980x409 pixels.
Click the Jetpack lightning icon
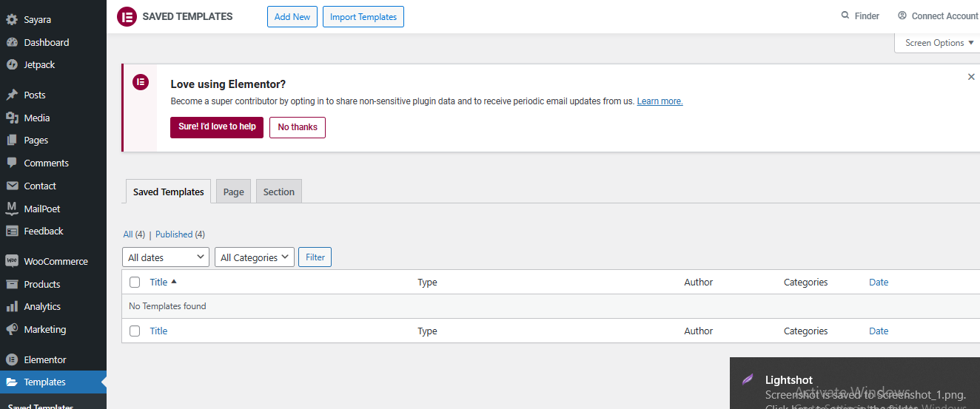point(12,64)
